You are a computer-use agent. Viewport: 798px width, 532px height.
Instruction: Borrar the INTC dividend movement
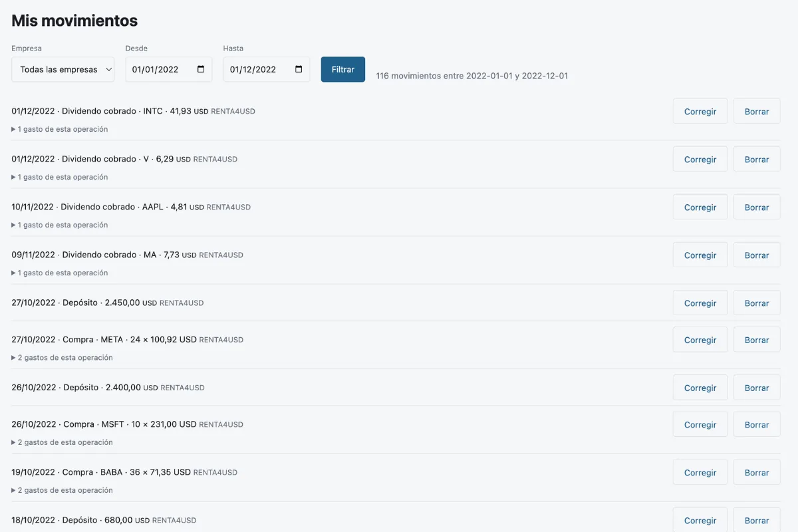757,112
